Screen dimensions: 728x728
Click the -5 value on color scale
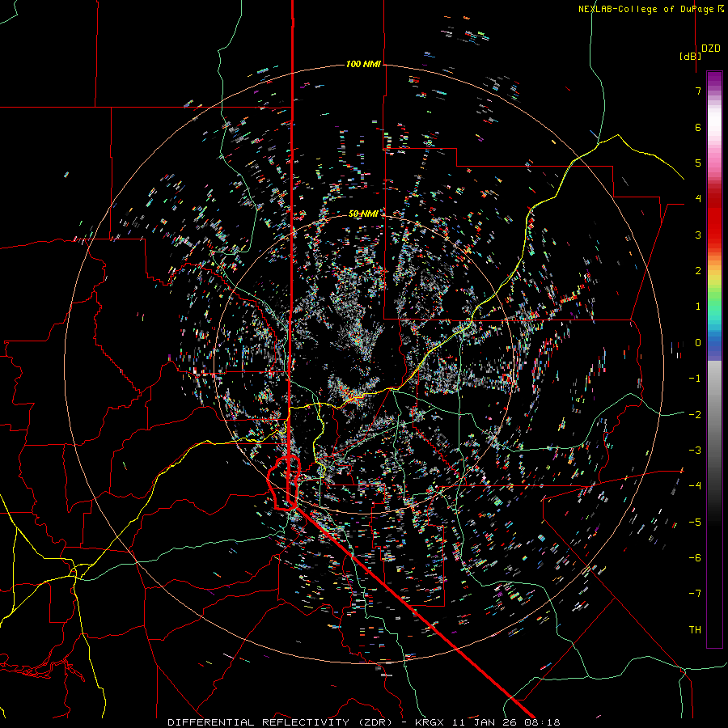point(695,523)
